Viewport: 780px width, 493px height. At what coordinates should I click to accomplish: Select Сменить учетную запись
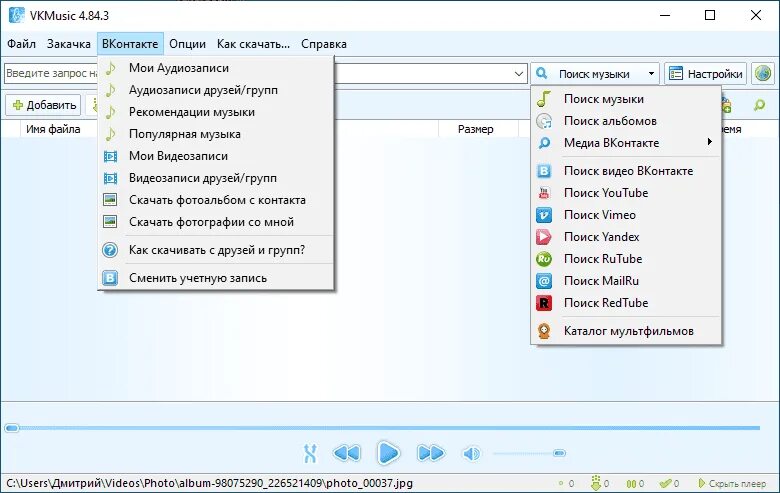click(x=215, y=278)
